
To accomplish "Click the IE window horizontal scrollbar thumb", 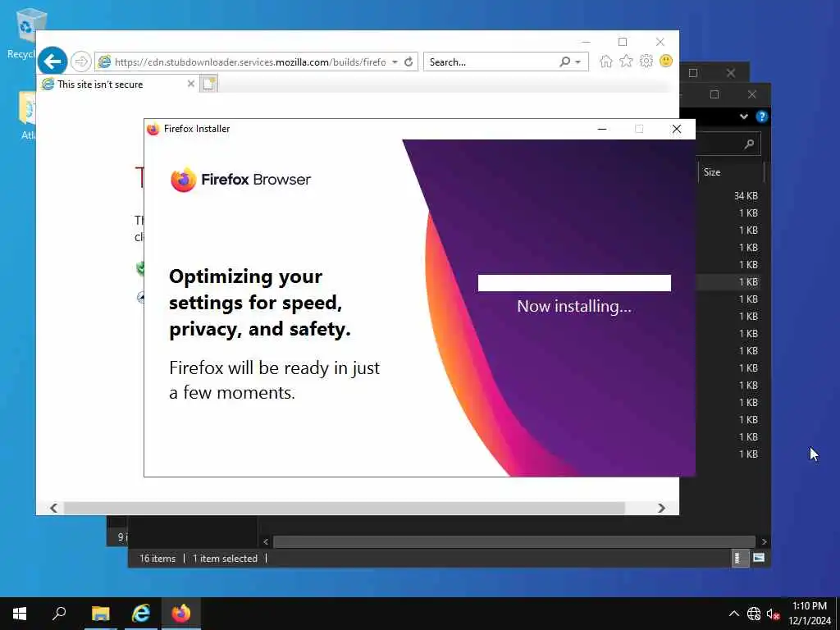I will pyautogui.click(x=344, y=508).
